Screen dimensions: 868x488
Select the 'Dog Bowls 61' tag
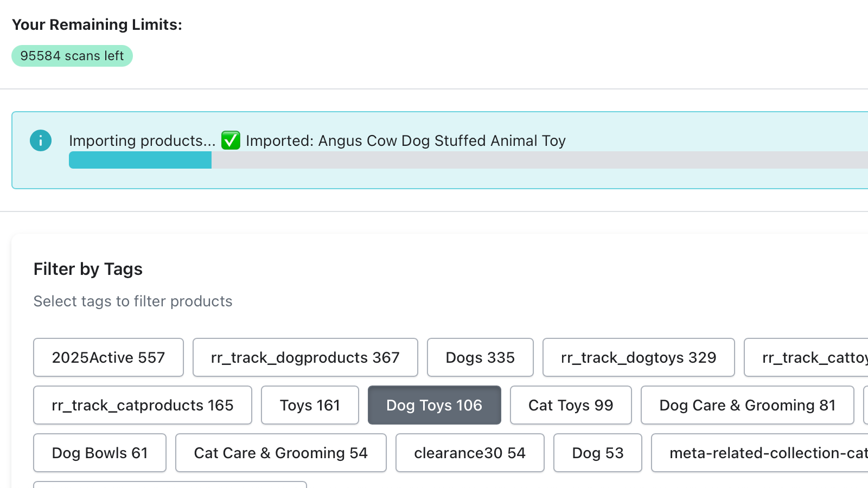[x=100, y=453]
